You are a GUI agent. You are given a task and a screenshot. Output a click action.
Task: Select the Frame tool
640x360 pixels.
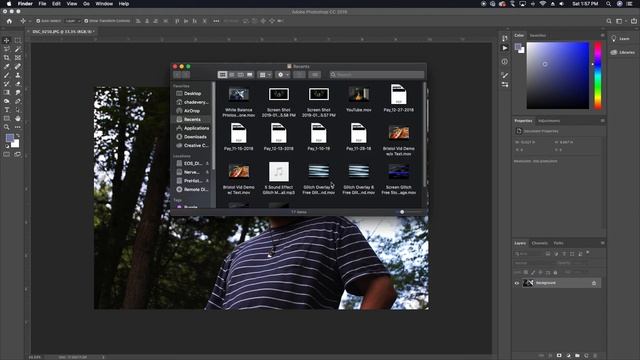tap(18, 58)
